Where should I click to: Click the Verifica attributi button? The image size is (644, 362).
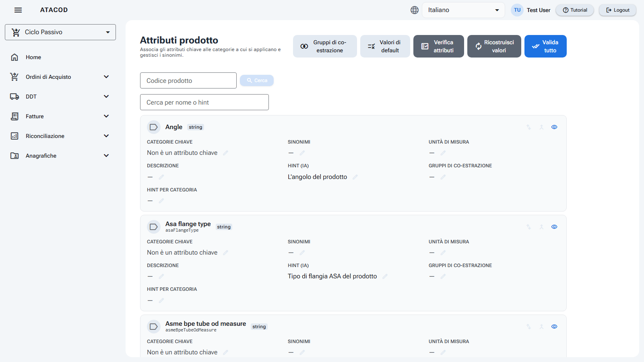pyautogui.click(x=439, y=46)
